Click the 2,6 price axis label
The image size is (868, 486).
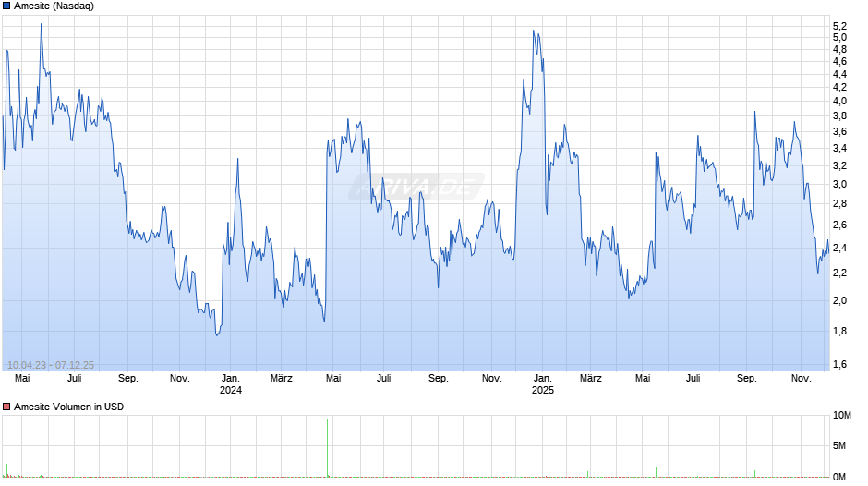pos(839,225)
